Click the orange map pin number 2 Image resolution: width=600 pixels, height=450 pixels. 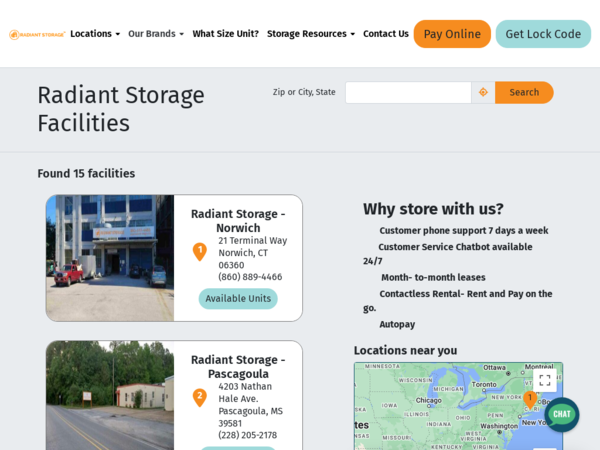click(x=200, y=398)
